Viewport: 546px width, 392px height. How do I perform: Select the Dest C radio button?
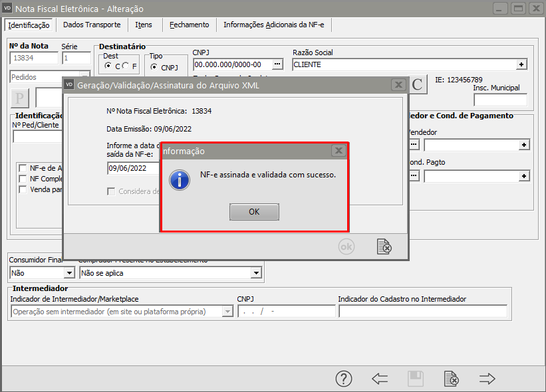[x=108, y=66]
